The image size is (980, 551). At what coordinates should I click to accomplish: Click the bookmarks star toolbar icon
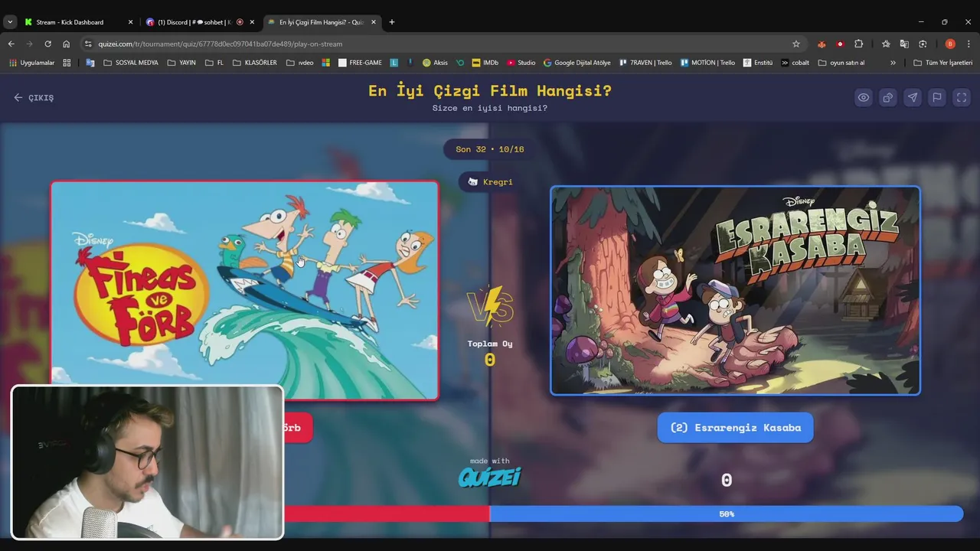(x=886, y=44)
